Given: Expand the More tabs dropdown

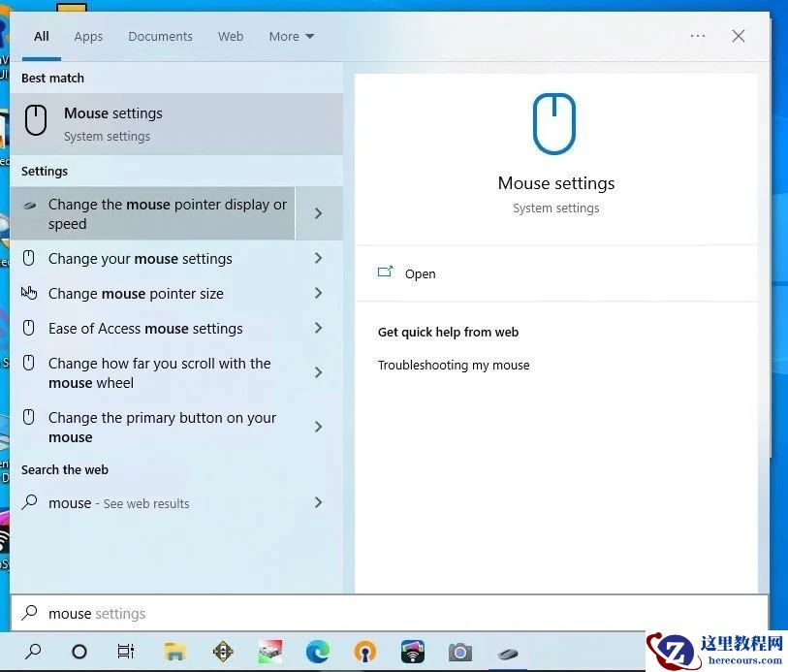Looking at the screenshot, I should point(291,36).
